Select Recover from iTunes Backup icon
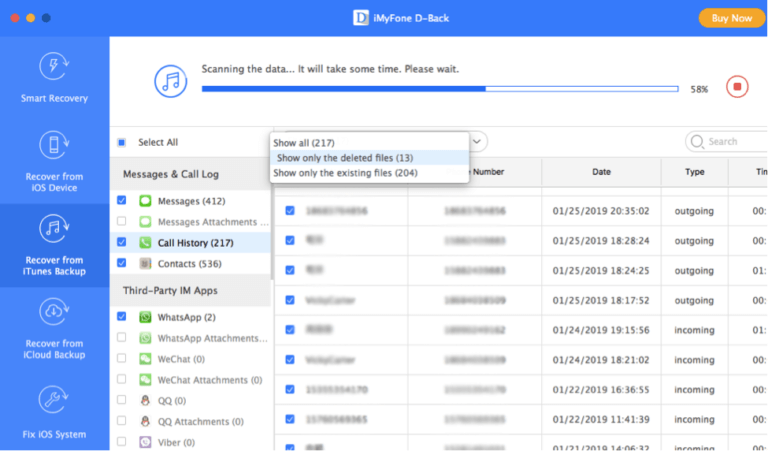This screenshot has width=768, height=451. coord(54,228)
